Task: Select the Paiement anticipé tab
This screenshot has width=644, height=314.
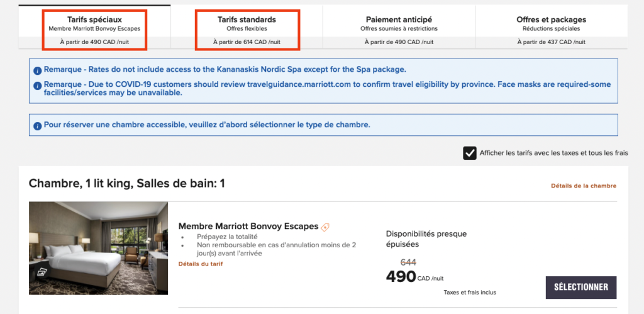Action: click(x=399, y=28)
